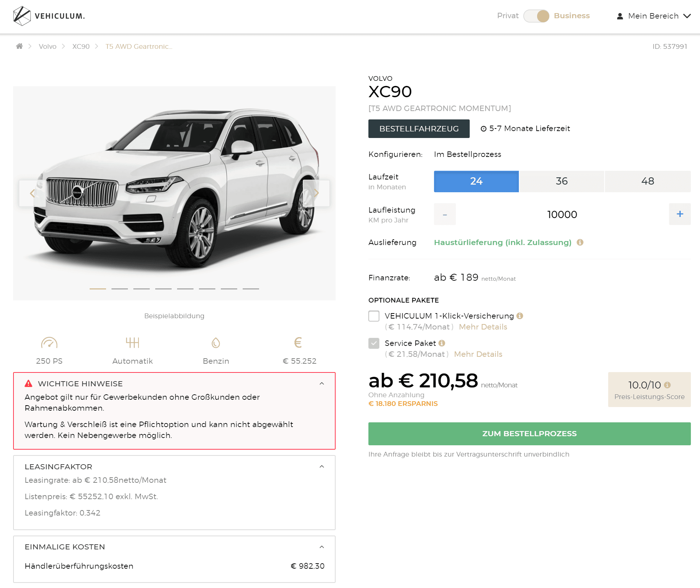Show previous car image with left arrow
Image resolution: width=700 pixels, height=588 pixels.
pyautogui.click(x=32, y=193)
